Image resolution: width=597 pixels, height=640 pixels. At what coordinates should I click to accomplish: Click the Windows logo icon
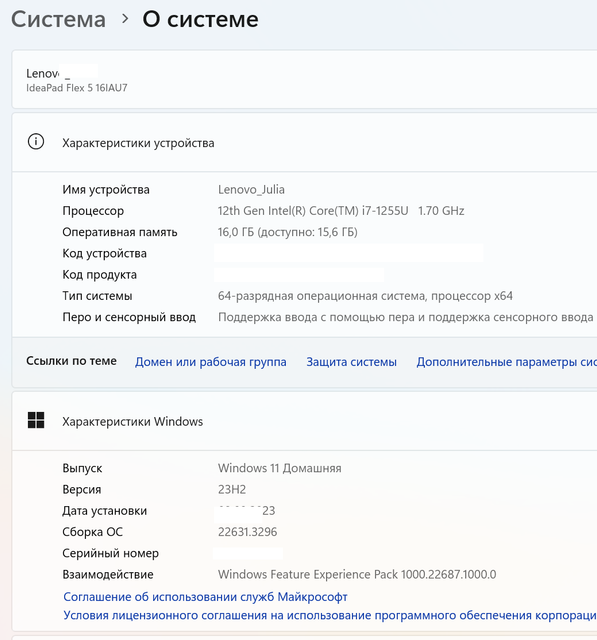[x=36, y=420]
